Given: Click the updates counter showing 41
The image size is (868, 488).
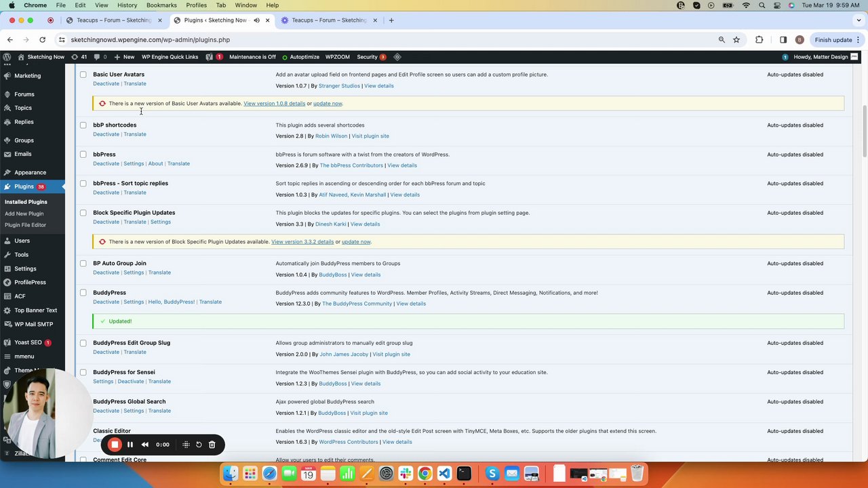Looking at the screenshot, I should click(79, 57).
